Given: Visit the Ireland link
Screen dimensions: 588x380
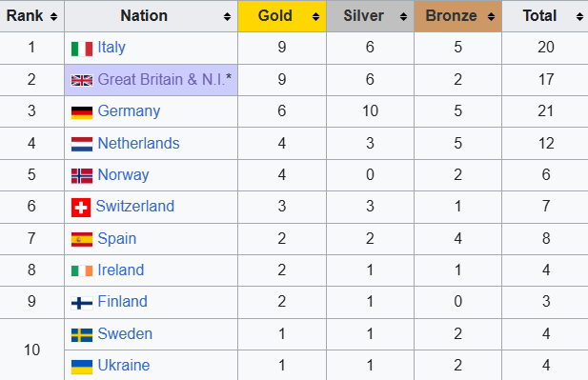Looking at the screenshot, I should point(121,270).
